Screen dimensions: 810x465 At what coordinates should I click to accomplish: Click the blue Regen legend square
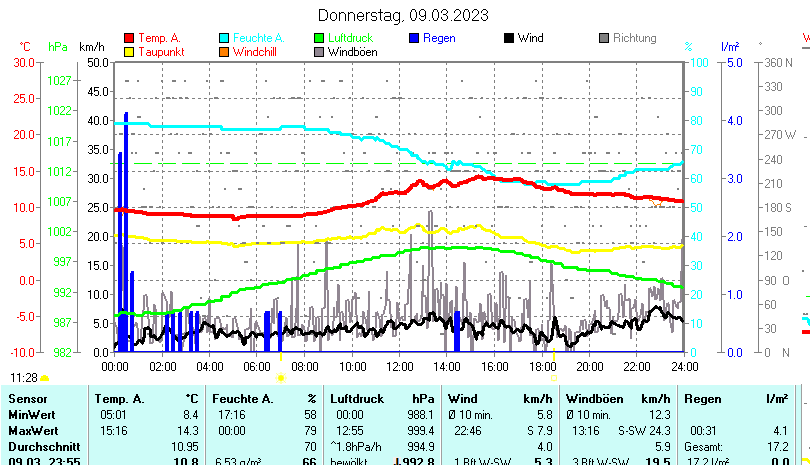pyautogui.click(x=414, y=38)
